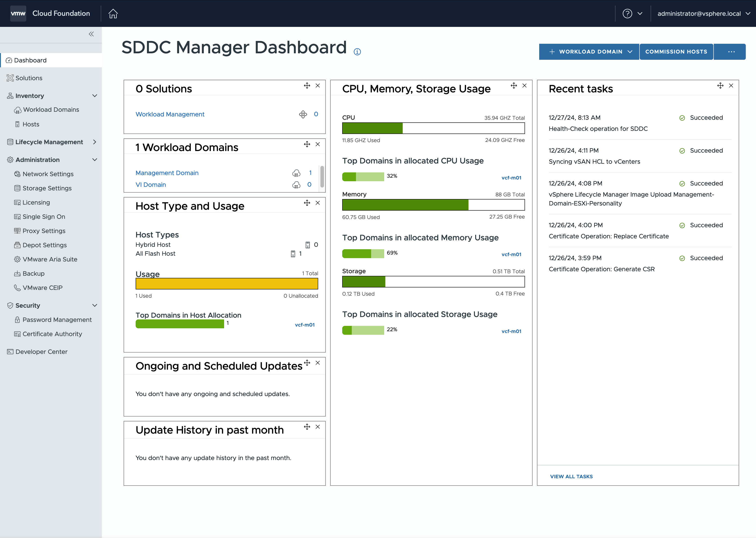Collapse the left navigation sidebar
Image resolution: width=756 pixels, height=538 pixels.
91,34
